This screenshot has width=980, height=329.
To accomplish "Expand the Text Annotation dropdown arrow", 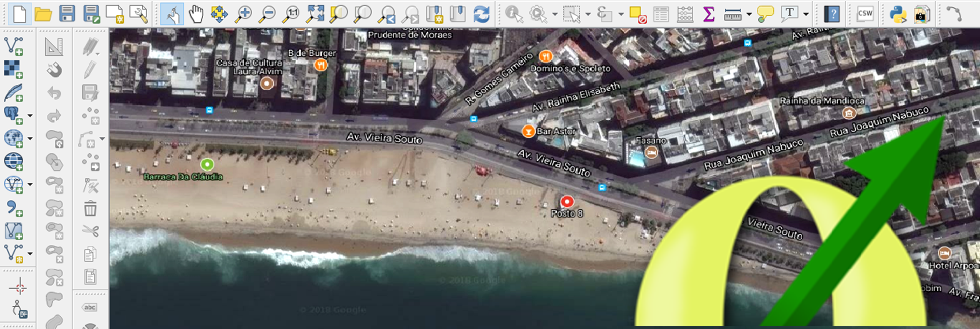I will point(806,14).
